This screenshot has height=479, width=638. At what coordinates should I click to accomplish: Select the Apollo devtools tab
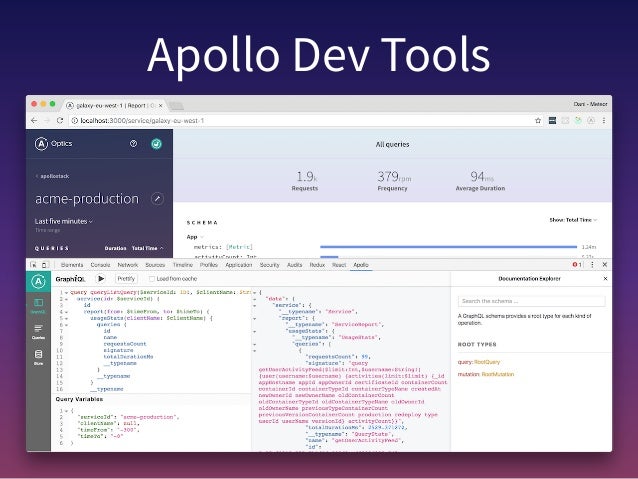(x=361, y=265)
